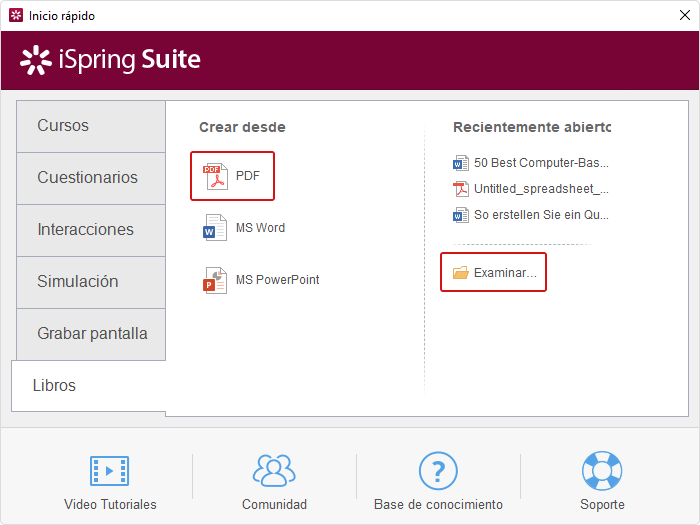Click the MS PowerPoint presentation icon
Image resolution: width=700 pixels, height=525 pixels.
(215, 280)
